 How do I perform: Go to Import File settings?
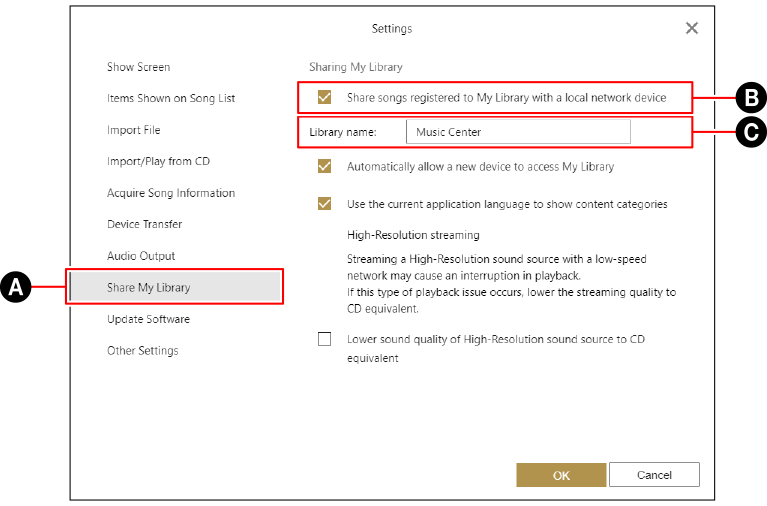pyautogui.click(x=134, y=130)
